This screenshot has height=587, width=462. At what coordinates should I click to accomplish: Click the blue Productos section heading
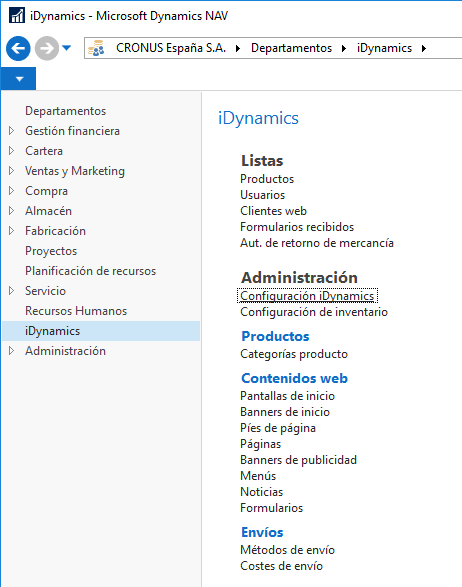[275, 336]
